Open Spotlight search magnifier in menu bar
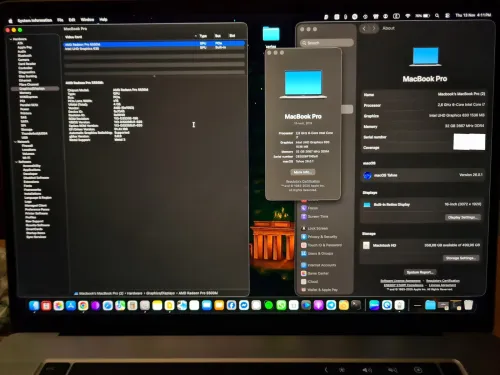The width and height of the screenshot is (500, 375). (437, 16)
